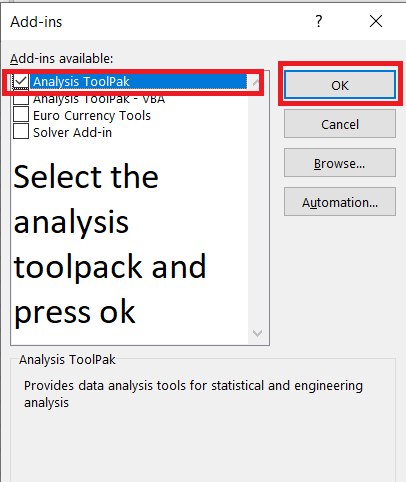This screenshot has width=406, height=482.
Task: Click the help question mark icon
Action: (319, 21)
